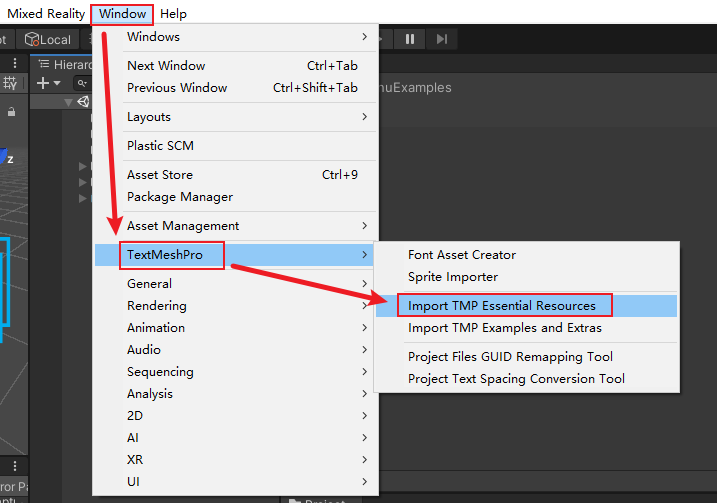Expand the AI submenu
Screen dimensions: 717x503
coord(235,438)
